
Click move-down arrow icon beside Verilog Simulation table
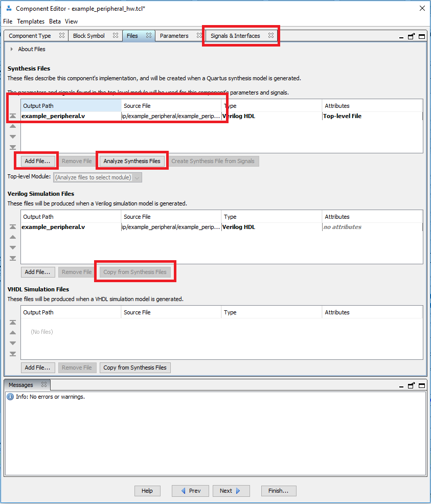click(x=13, y=248)
